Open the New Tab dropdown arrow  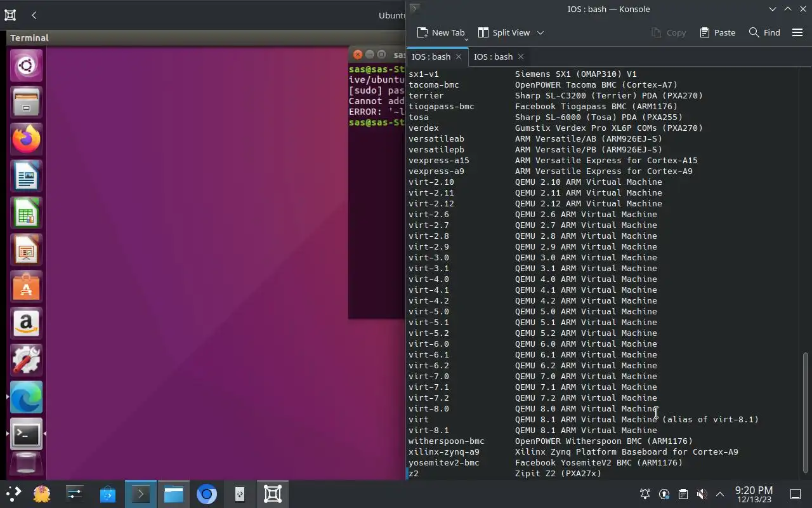466,39
